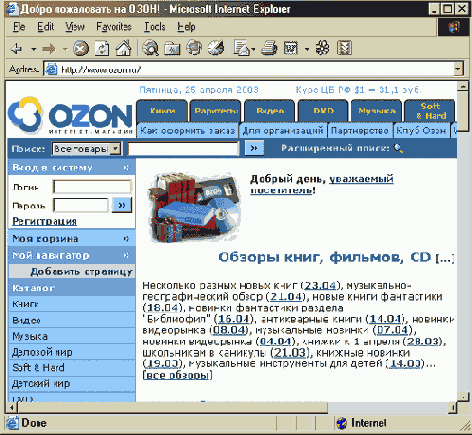Screen dimensions: 472x435
Task: Open the File menu
Action: pyautogui.click(x=19, y=27)
